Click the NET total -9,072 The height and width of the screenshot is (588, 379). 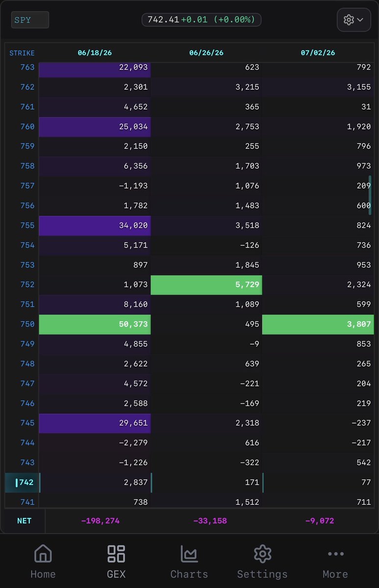(x=319, y=521)
